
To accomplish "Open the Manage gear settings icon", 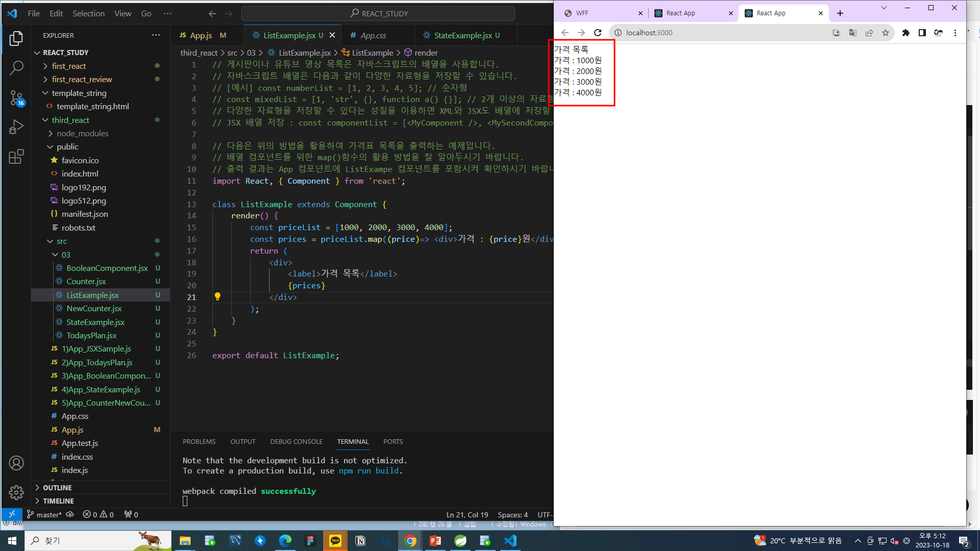I will (x=16, y=492).
